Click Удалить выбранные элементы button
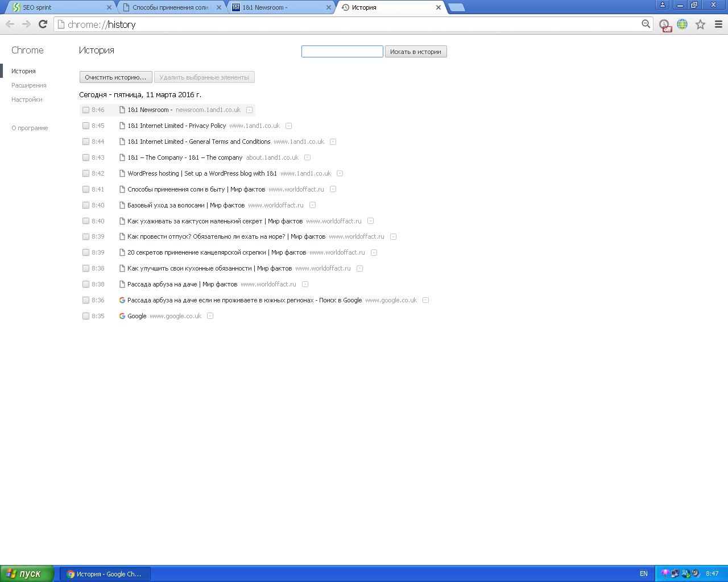Viewport: 728px width, 582px height. pos(204,77)
